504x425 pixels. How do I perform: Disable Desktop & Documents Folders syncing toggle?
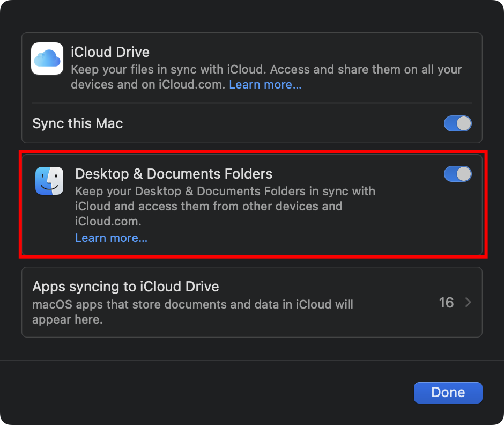point(458,174)
